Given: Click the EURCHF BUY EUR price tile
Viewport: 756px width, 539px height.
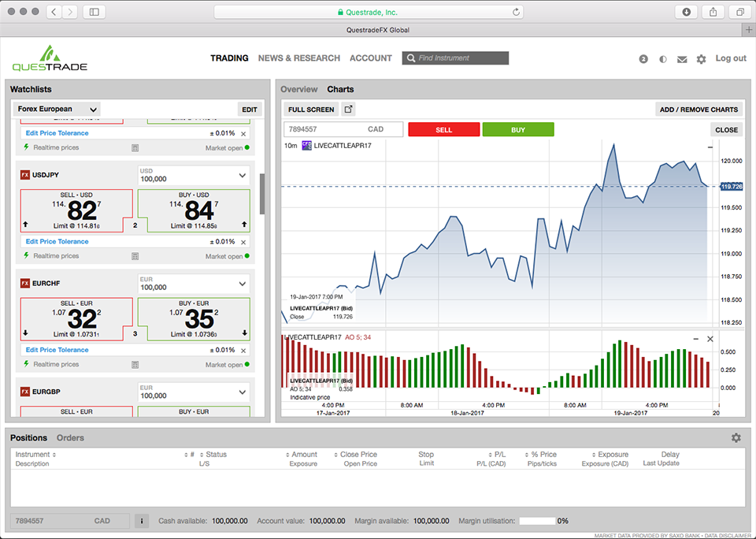Looking at the screenshot, I should (194, 319).
